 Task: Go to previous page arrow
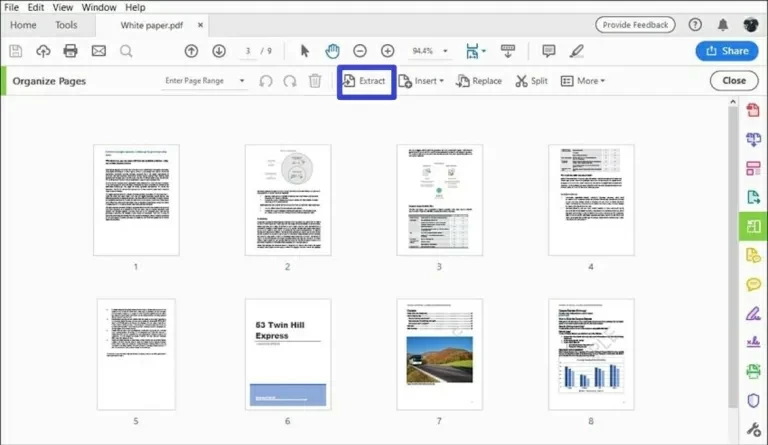tap(191, 51)
